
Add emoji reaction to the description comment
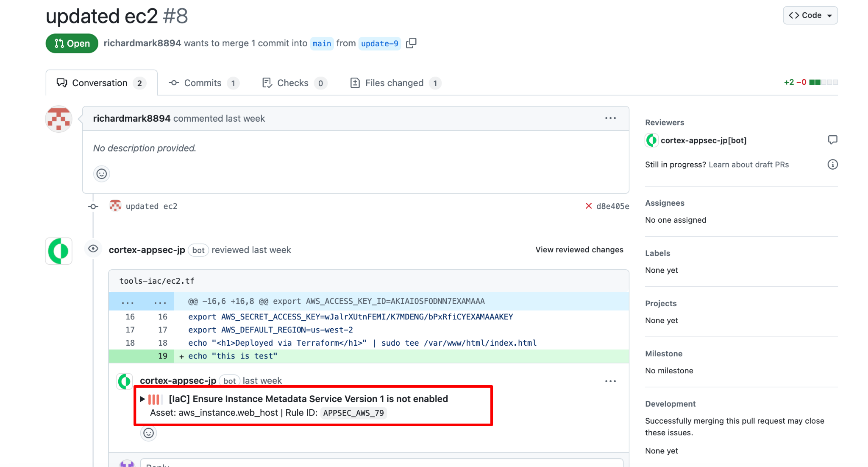coord(102,174)
